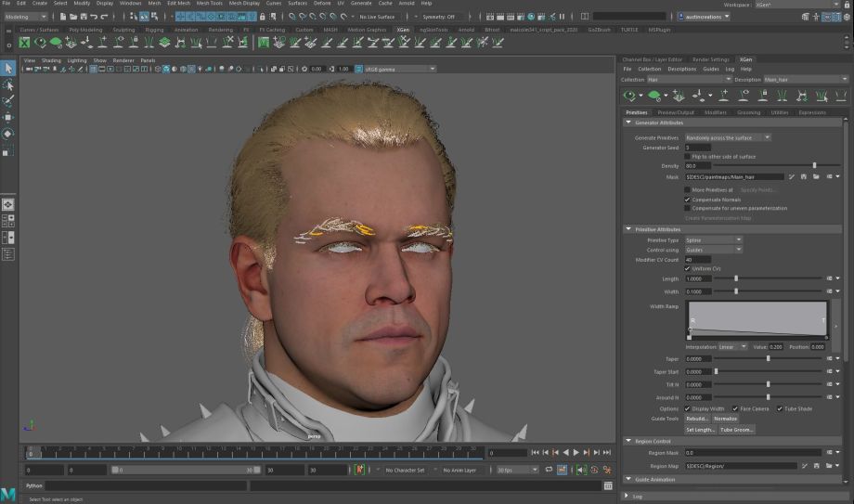Open the Generate Primitives dropdown

coord(728,137)
